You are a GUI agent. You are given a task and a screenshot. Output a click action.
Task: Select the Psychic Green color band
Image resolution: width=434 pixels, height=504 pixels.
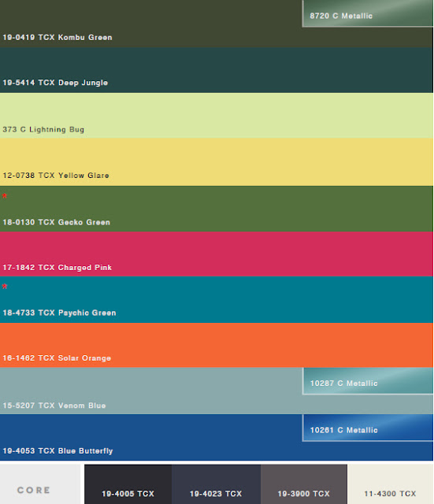pos(217,299)
